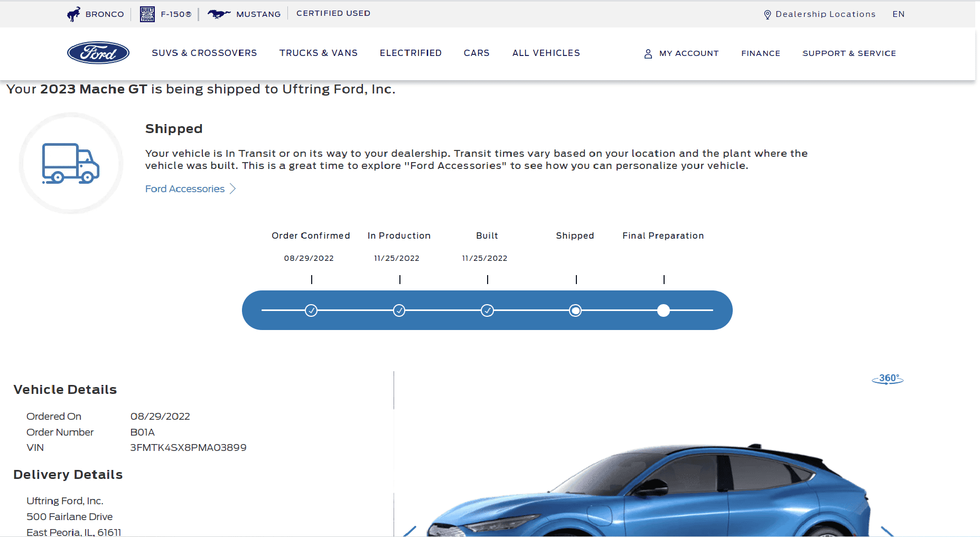Open Certified Used link
This screenshot has width=980, height=537.
(x=333, y=13)
